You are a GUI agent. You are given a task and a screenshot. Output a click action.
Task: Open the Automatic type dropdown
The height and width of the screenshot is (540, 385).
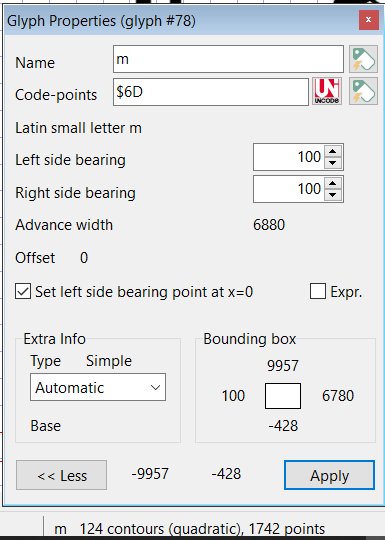tap(98, 387)
